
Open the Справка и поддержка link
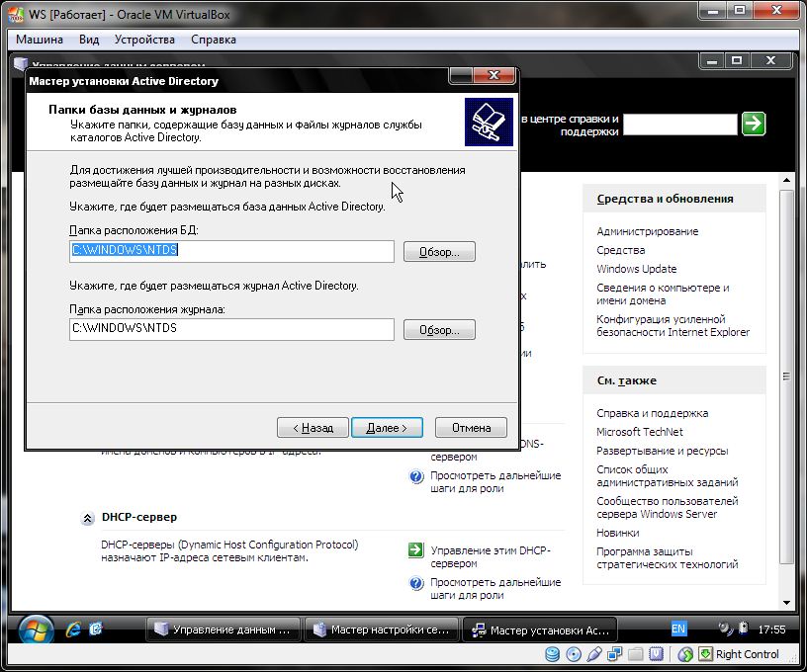[x=652, y=413]
